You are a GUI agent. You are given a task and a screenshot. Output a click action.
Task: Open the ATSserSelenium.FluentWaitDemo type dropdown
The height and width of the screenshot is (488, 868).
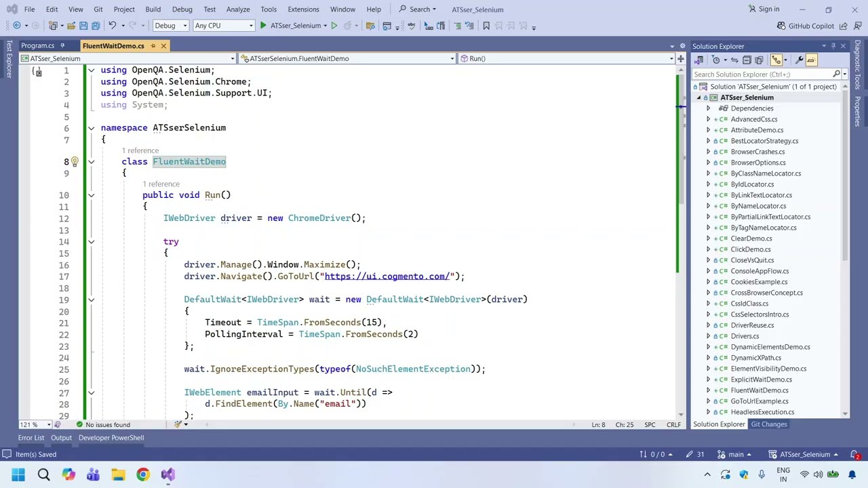pyautogui.click(x=347, y=58)
